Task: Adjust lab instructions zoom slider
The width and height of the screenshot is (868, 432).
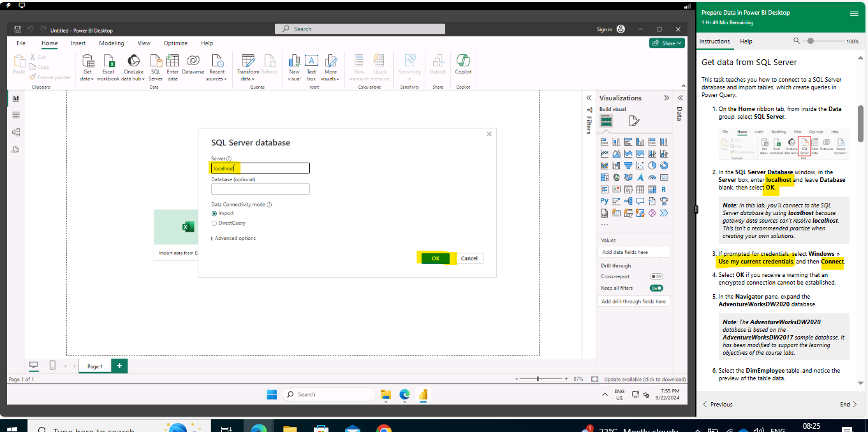Action: point(811,41)
